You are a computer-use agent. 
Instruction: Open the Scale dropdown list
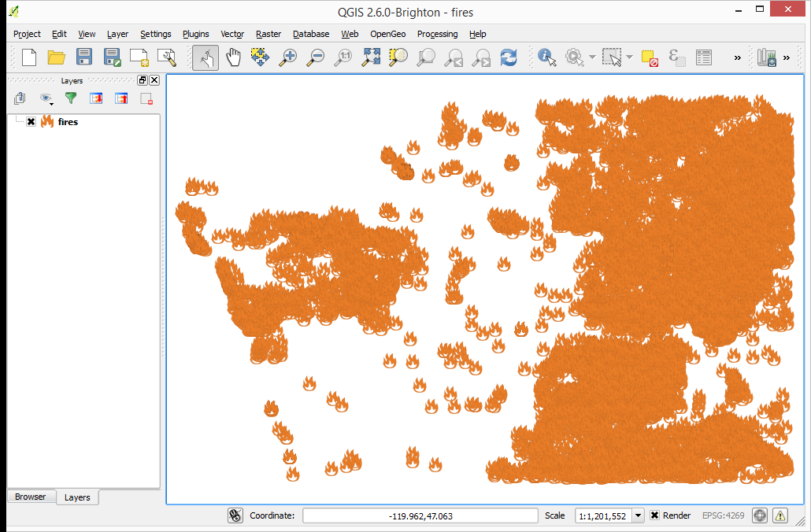click(638, 515)
